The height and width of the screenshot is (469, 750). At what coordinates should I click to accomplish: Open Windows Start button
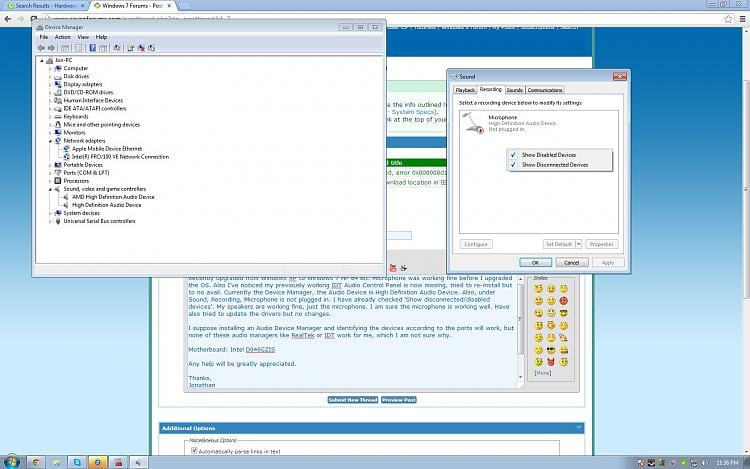(11, 462)
